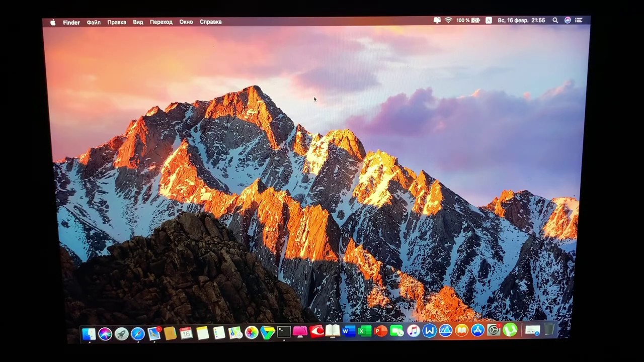The width and height of the screenshot is (644, 362).
Task: Open CleanMyMac pink monitor icon
Action: [x=300, y=332]
